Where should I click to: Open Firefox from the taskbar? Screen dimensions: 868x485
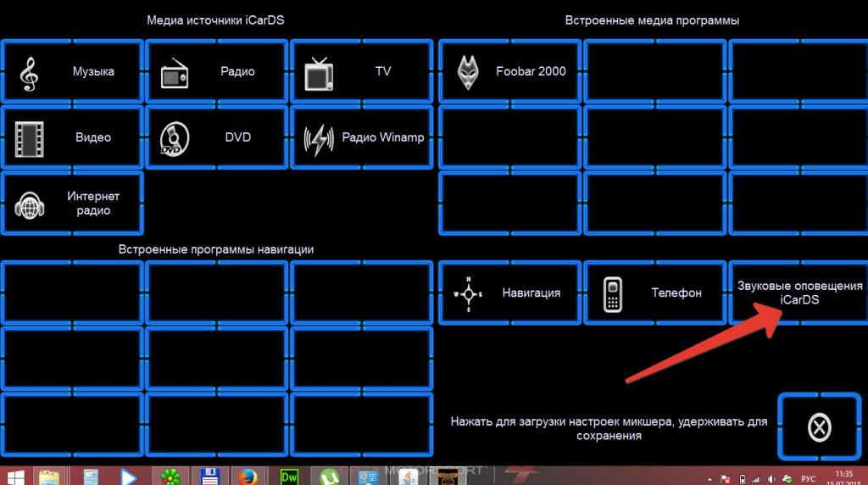click(247, 476)
